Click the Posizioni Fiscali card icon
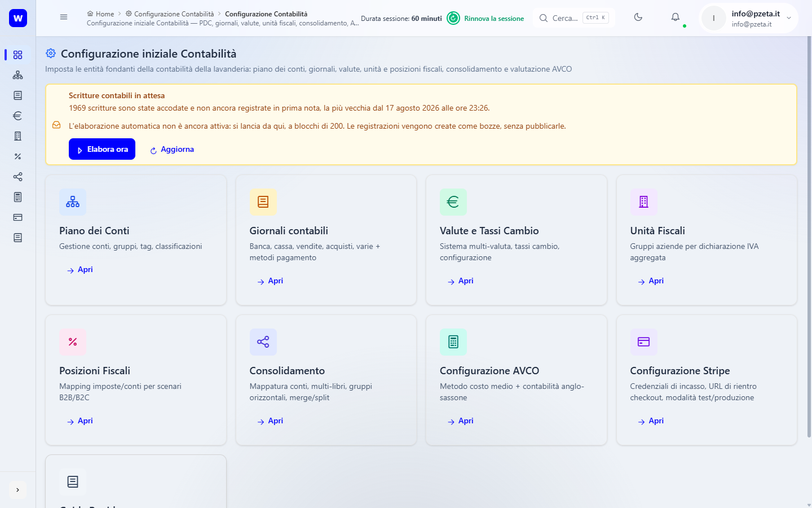 [73, 342]
